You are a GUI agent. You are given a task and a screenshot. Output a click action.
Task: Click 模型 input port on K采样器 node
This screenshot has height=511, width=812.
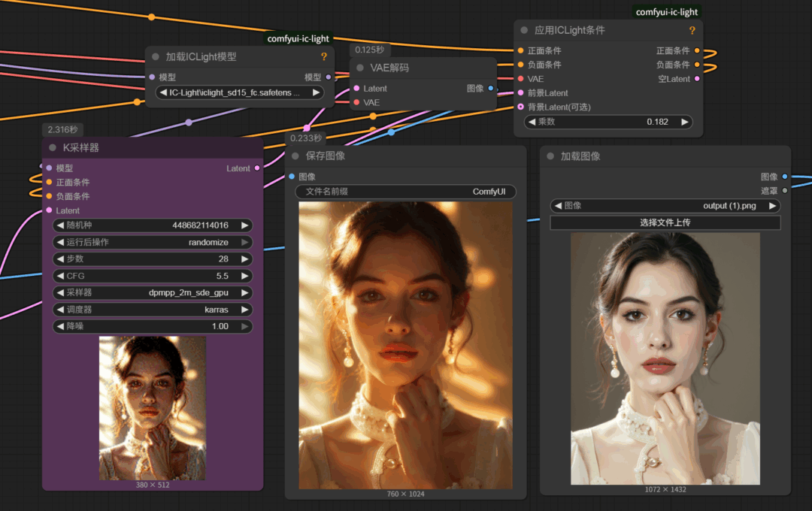pos(49,168)
